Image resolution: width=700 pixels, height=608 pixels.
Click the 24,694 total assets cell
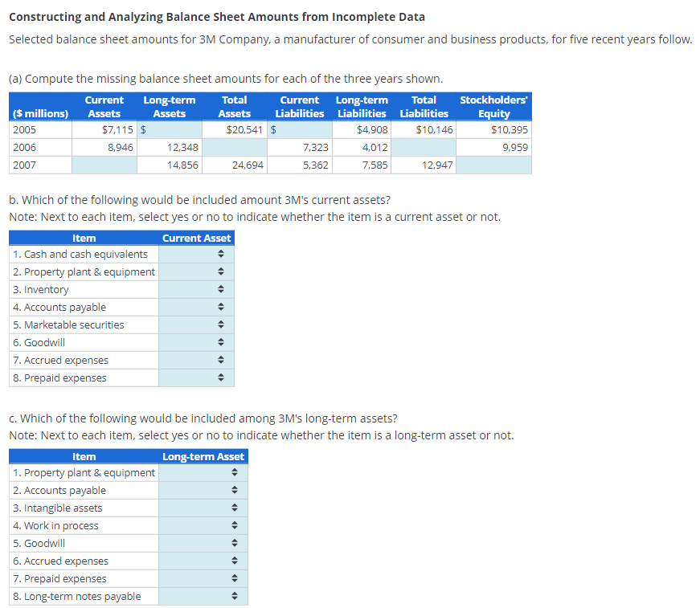235,165
